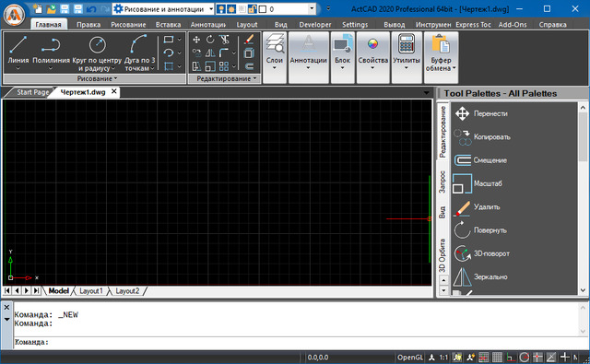Image resolution: width=590 pixels, height=364 pixels.
Task: Open the Рисование и аннотации workspace dropdown
Action: click(163, 8)
